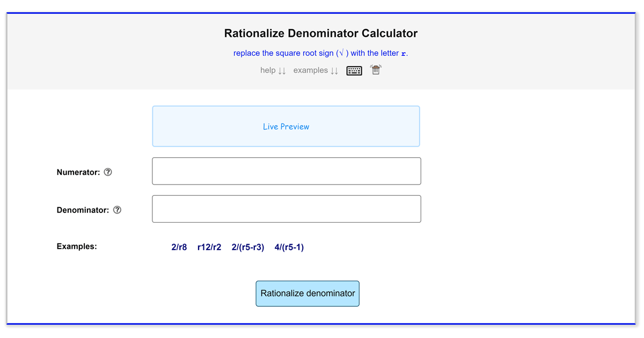
Task: Open the on-screen math keyboard
Action: [354, 71]
